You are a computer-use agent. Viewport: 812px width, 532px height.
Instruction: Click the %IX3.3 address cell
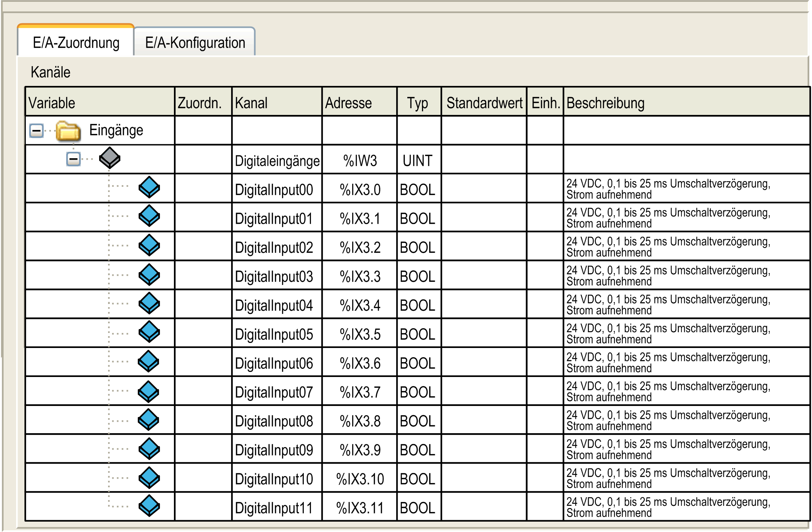pyautogui.click(x=359, y=275)
